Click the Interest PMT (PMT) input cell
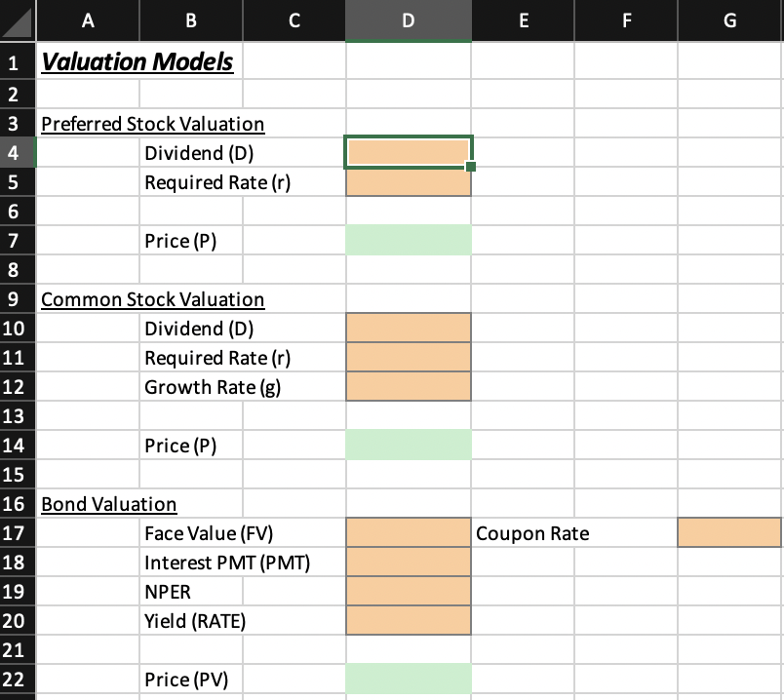The width and height of the screenshot is (784, 700). point(408,563)
